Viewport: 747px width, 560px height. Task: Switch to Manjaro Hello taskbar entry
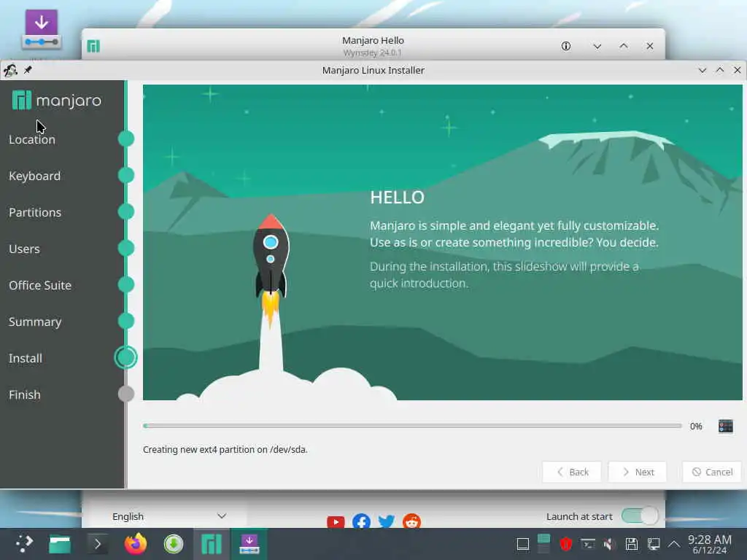212,544
